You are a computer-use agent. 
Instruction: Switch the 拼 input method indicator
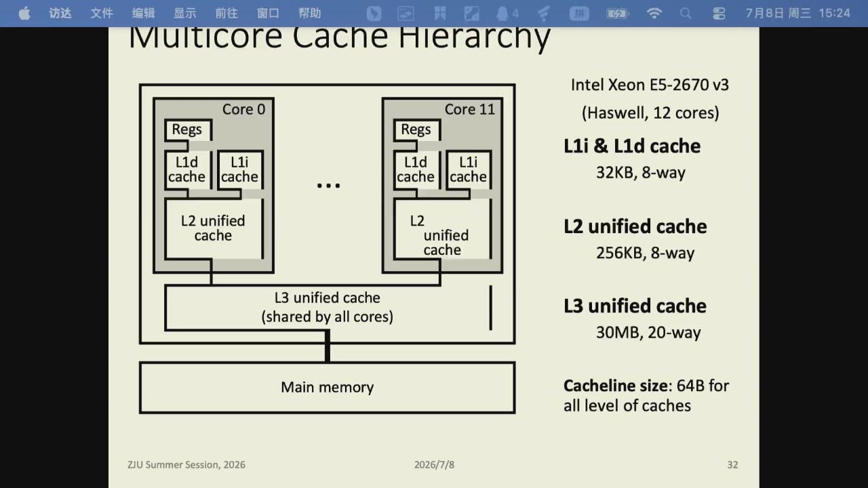579,13
